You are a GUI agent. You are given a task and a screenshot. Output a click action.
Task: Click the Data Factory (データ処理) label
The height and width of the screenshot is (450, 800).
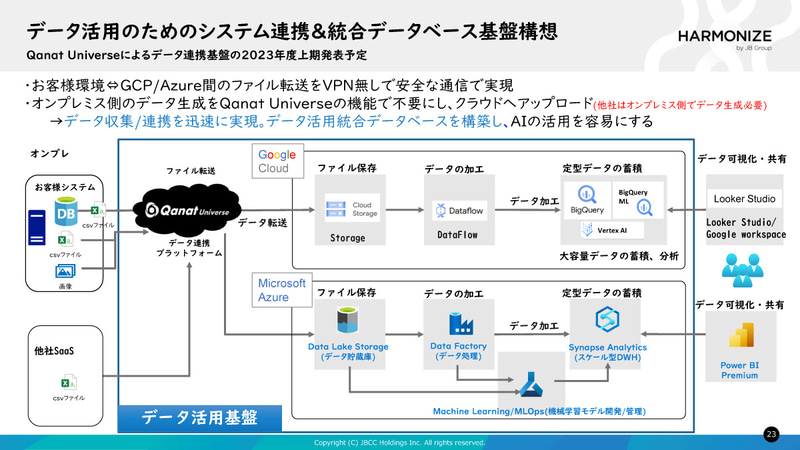pyautogui.click(x=458, y=351)
